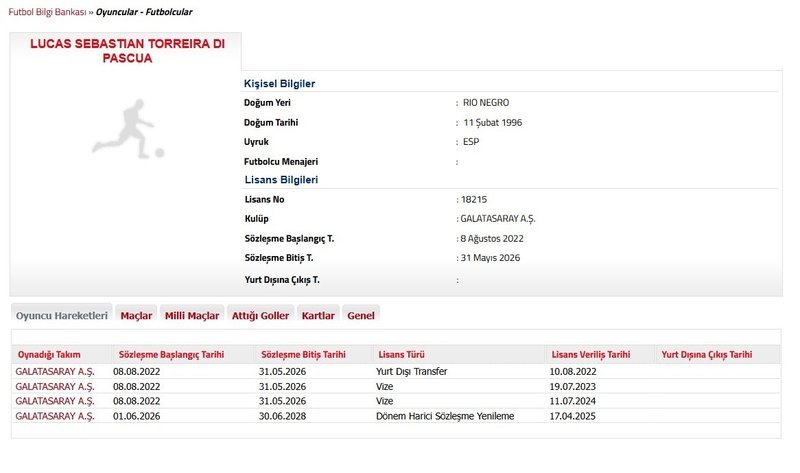Open the Futbol Bilgi Bankası breadcrumb link
This screenshot has height=473, width=800.
click(x=47, y=12)
